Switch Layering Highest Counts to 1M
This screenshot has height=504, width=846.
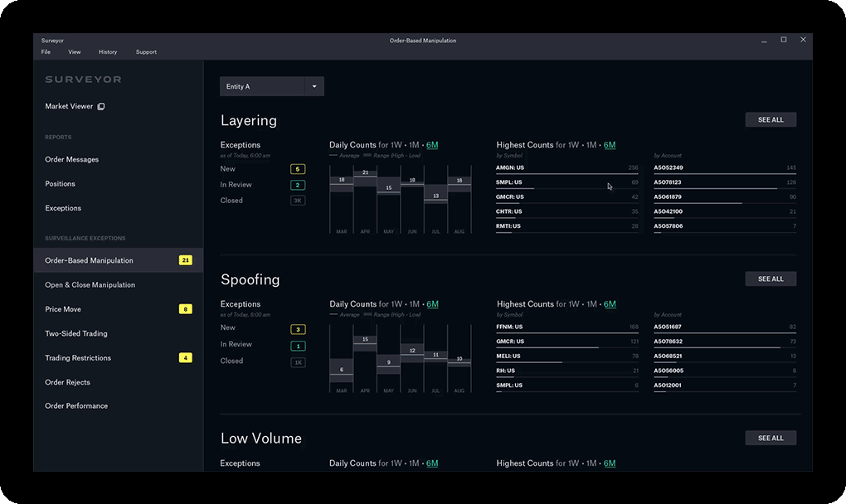click(591, 145)
